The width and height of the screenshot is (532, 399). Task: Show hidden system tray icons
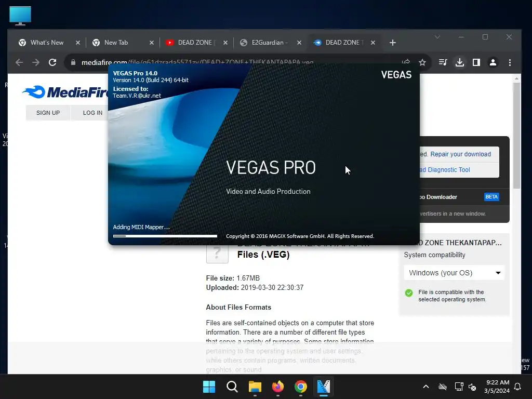coord(426,387)
